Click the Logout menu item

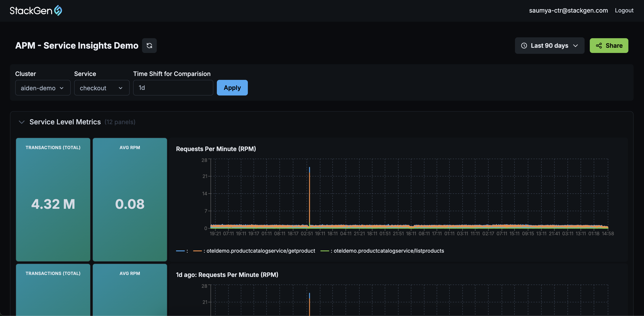(x=624, y=10)
